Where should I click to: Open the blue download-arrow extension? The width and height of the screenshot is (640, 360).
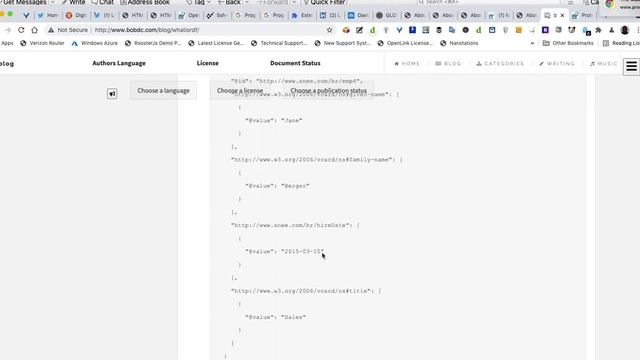[x=412, y=30]
